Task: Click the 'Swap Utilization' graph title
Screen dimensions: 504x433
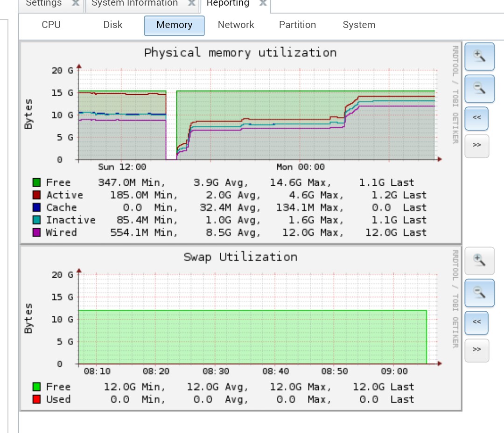Action: point(240,257)
